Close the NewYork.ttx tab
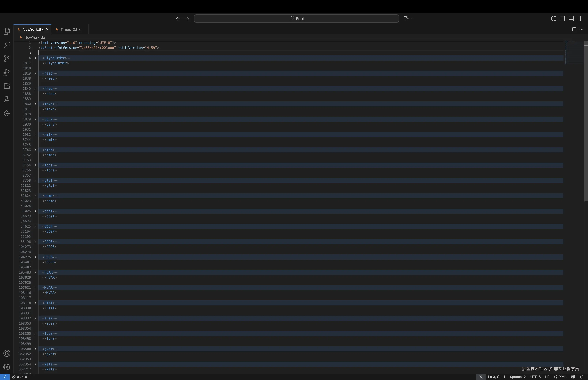This screenshot has width=588, height=380. tap(47, 29)
